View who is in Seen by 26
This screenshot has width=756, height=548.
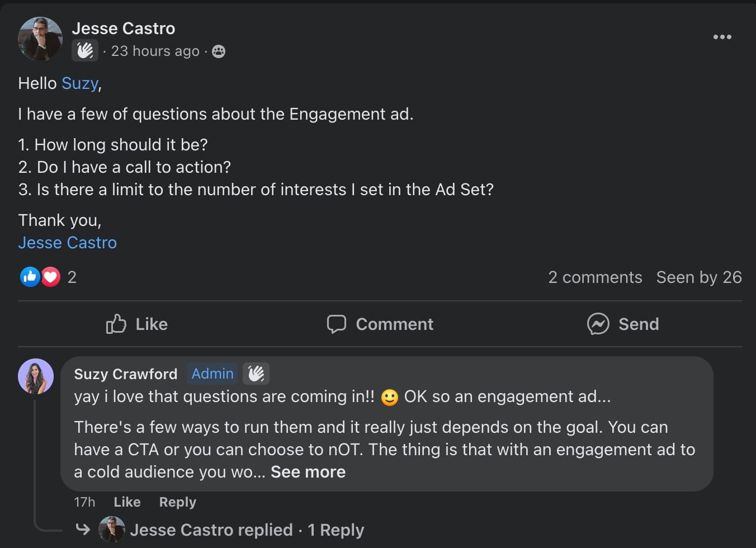(x=699, y=277)
